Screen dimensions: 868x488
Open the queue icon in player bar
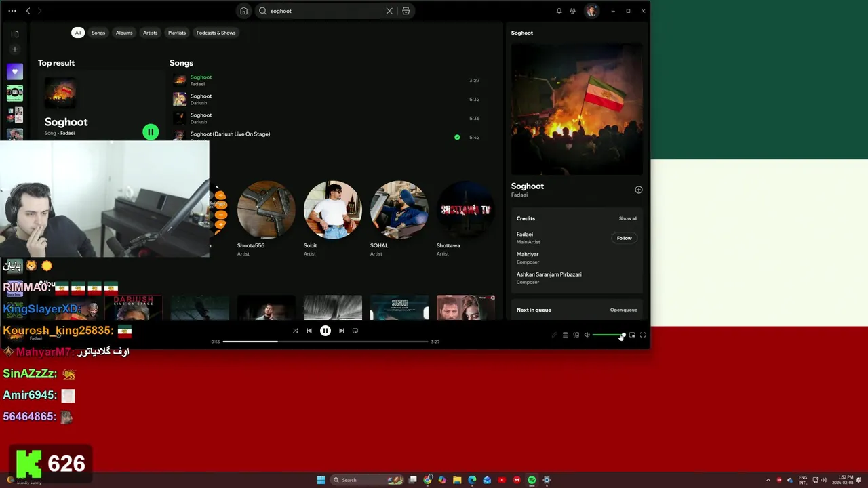click(565, 335)
